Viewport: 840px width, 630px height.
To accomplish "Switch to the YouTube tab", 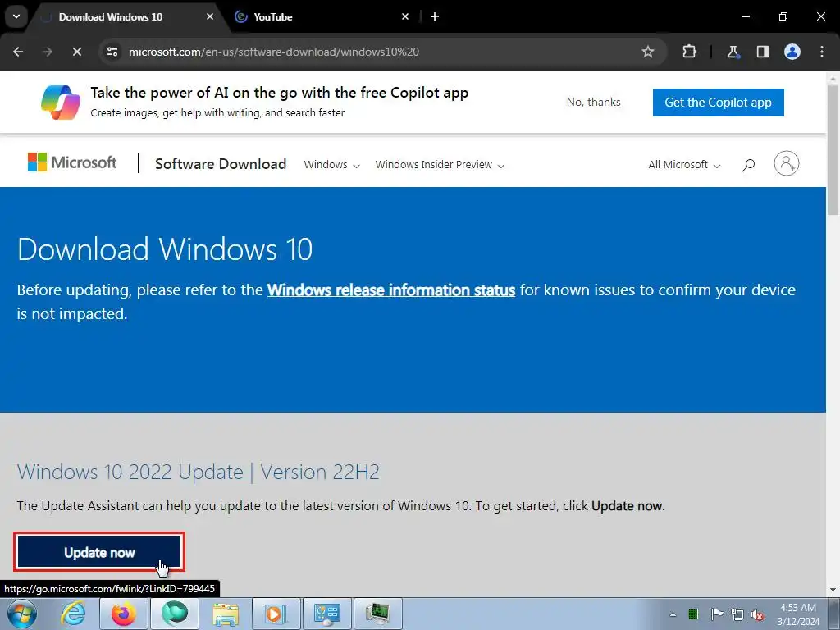I will [322, 16].
